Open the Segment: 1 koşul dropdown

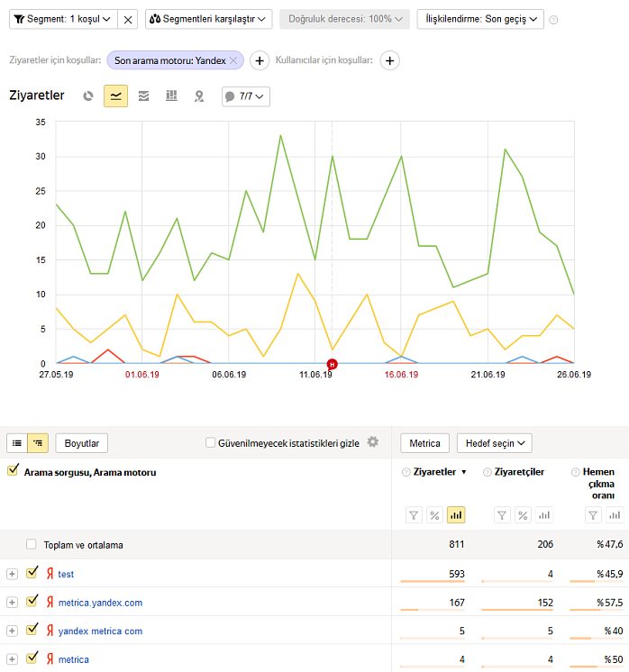(63, 19)
